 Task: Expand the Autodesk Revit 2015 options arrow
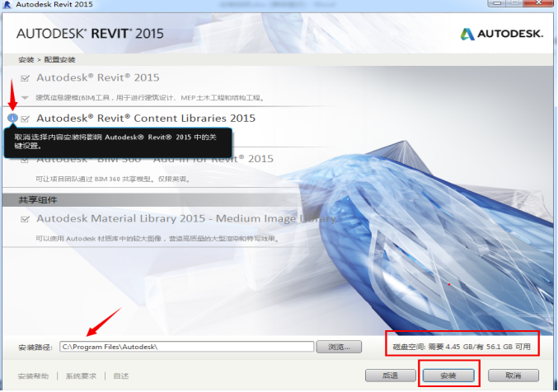(x=25, y=97)
